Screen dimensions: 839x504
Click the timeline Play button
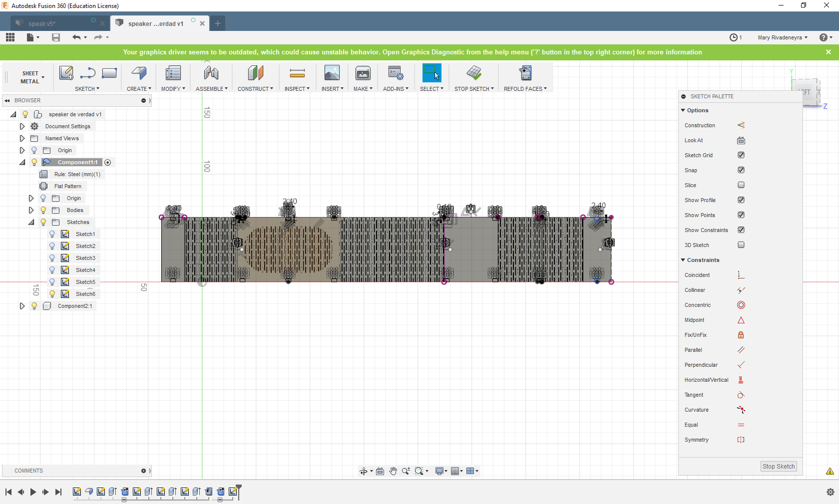coord(33,492)
